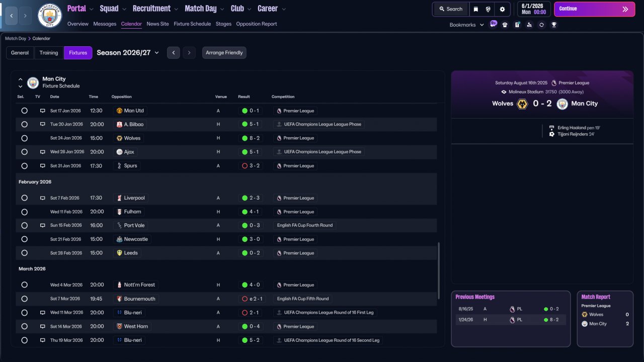
Task: Select the Spurs fixture radio button
Action: 24,166
